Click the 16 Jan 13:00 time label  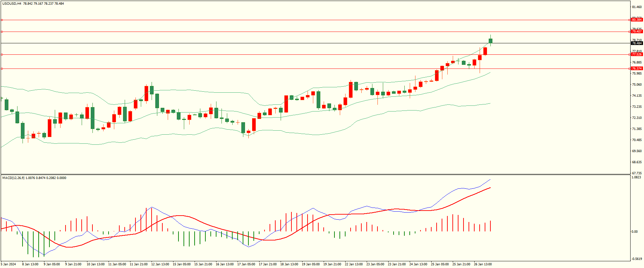(x=225, y=264)
